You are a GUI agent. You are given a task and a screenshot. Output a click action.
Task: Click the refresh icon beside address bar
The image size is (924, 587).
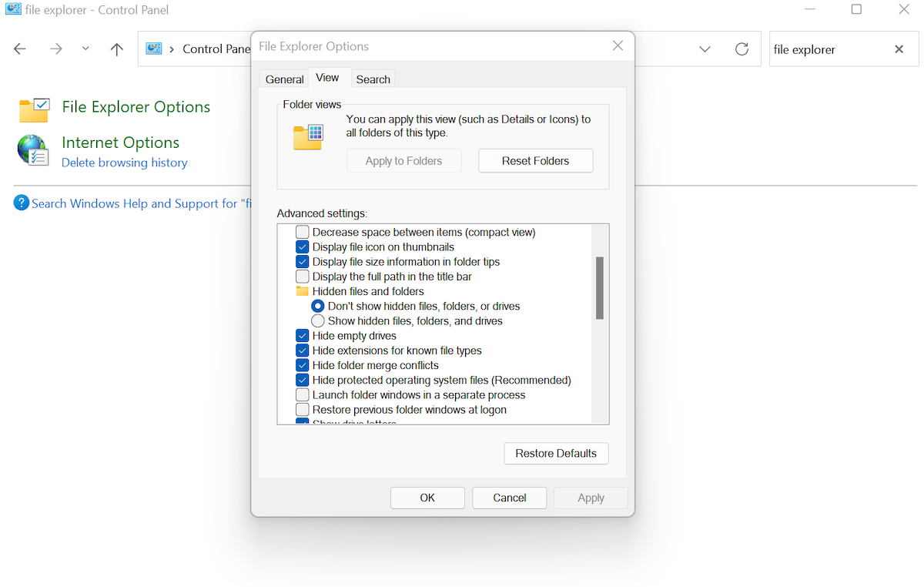pos(742,49)
